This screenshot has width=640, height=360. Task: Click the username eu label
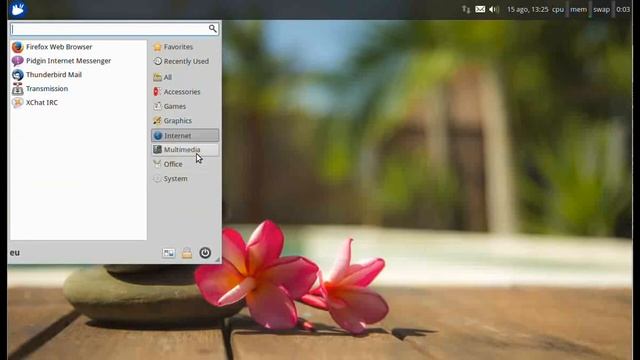(x=15, y=253)
